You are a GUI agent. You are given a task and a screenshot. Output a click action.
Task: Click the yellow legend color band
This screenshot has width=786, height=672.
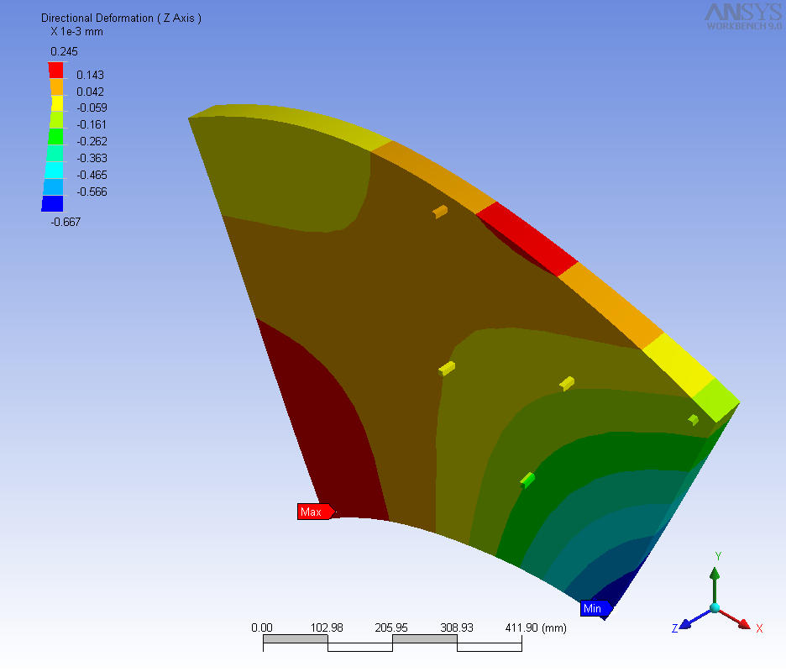click(x=57, y=103)
